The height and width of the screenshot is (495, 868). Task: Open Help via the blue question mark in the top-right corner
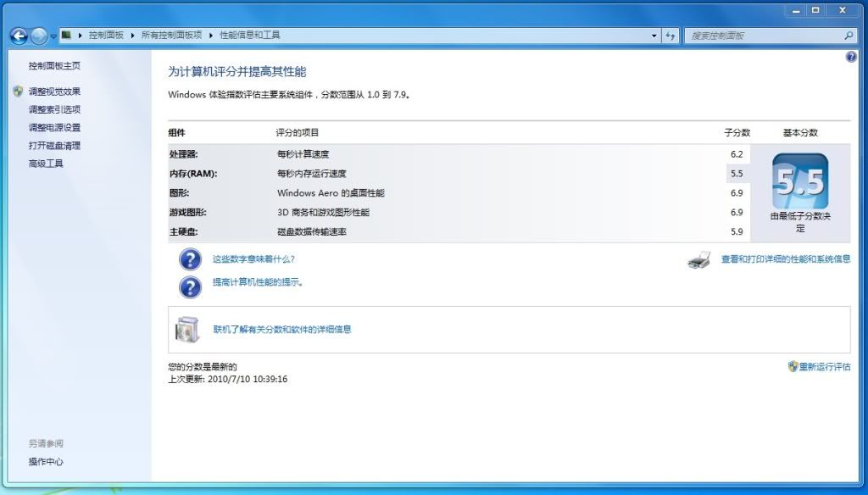[851, 57]
